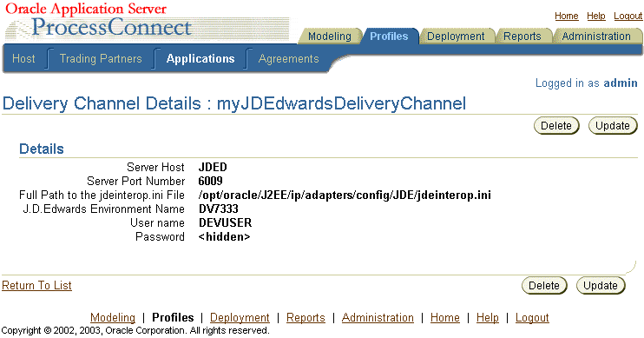The image size is (644, 338).
Task: Switch to the Deployment tab
Action: (456, 36)
